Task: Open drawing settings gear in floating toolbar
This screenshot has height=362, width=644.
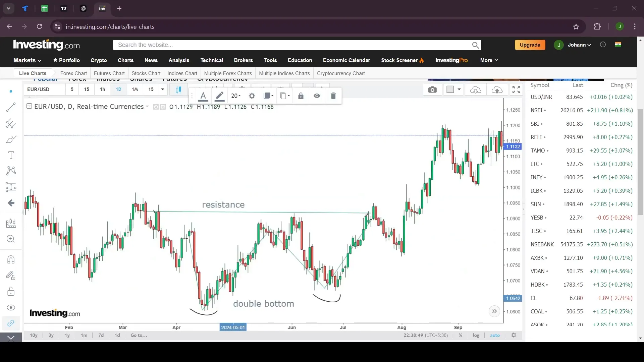Action: (x=252, y=96)
